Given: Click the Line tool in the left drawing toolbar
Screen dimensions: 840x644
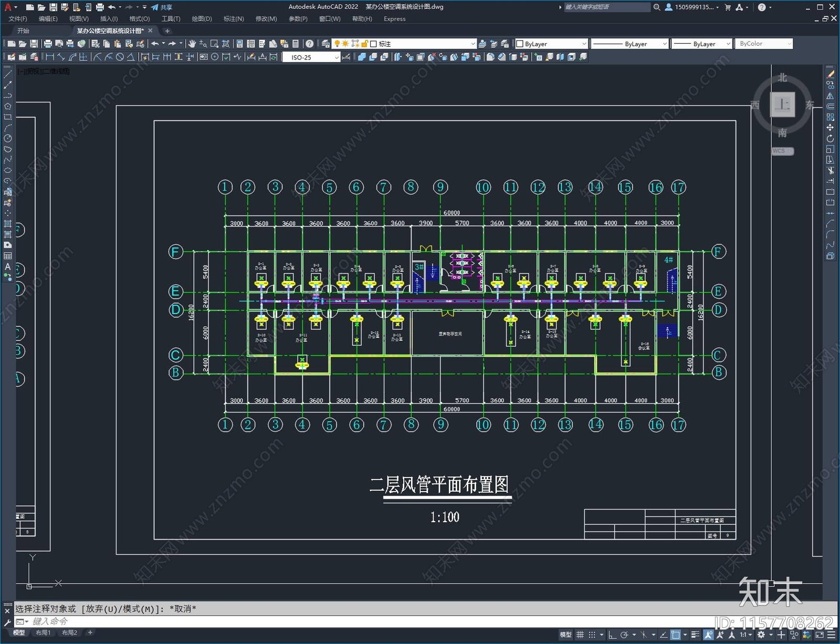Looking at the screenshot, I should (x=7, y=75).
